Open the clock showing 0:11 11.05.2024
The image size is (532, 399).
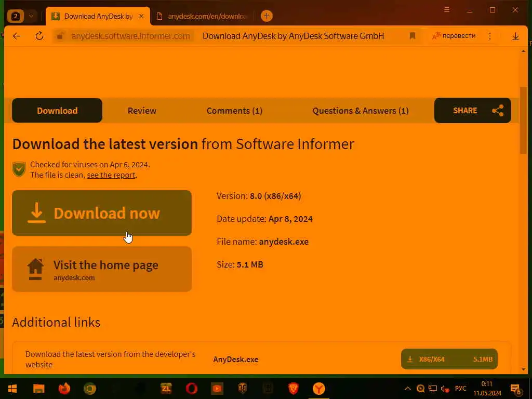487,389
